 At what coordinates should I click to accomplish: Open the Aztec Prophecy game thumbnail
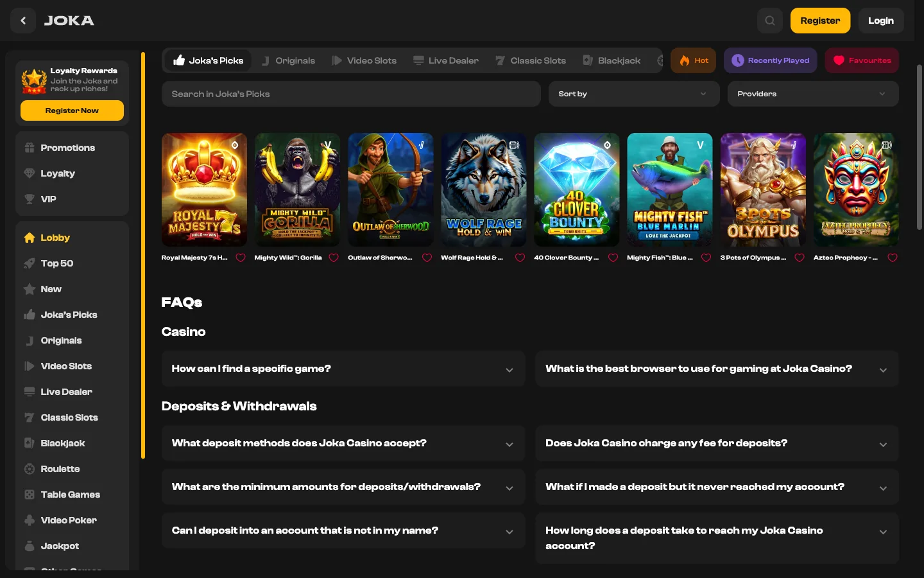[x=856, y=189]
